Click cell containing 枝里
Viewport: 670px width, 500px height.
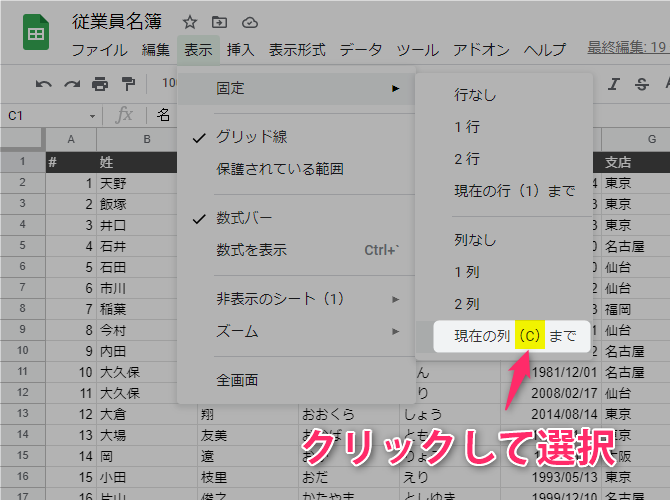[248, 477]
